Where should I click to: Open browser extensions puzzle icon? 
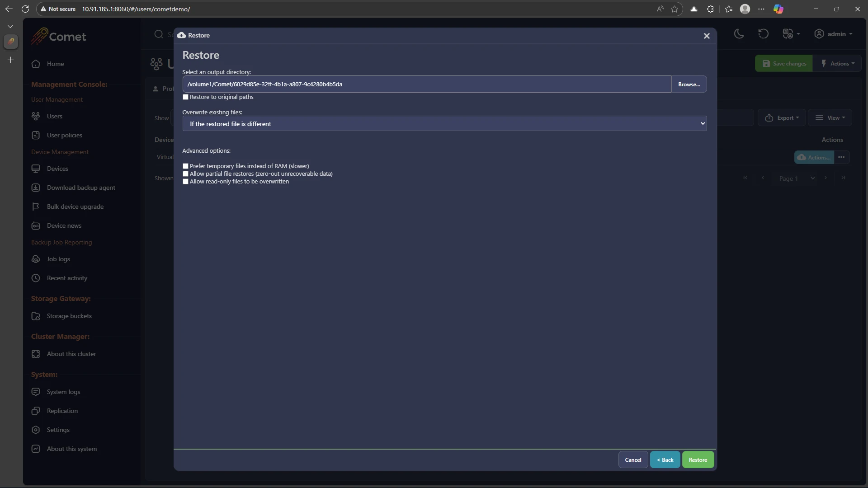click(x=710, y=9)
